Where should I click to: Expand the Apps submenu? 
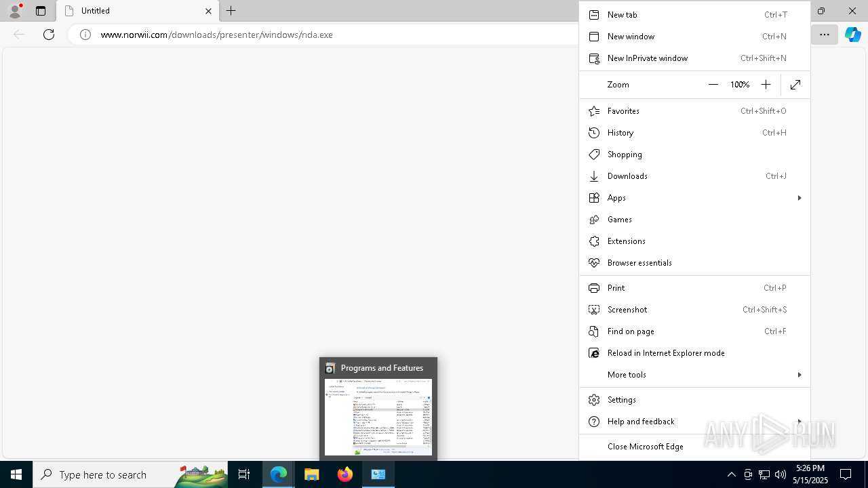[694, 198]
